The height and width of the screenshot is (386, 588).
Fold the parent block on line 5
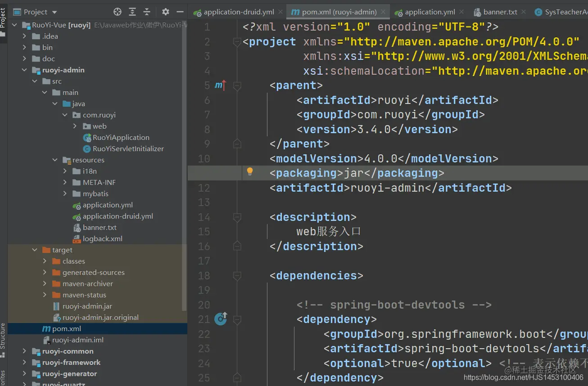point(237,86)
